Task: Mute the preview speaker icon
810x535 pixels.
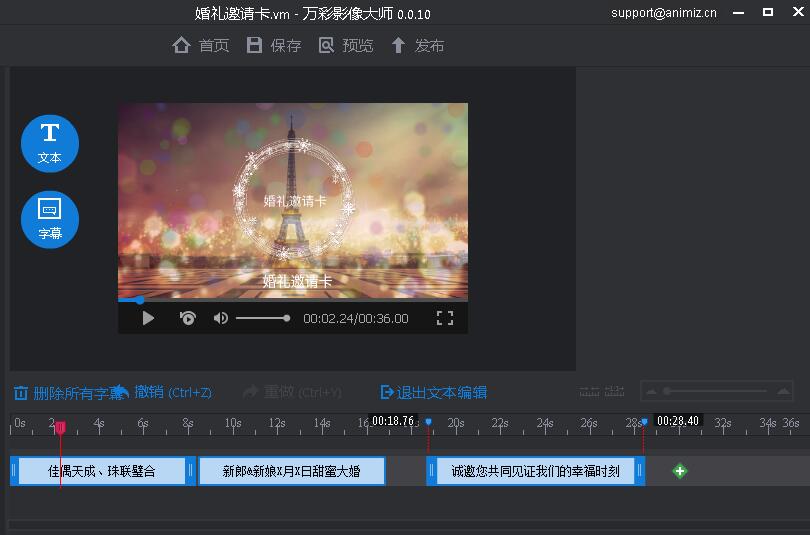Action: point(220,318)
